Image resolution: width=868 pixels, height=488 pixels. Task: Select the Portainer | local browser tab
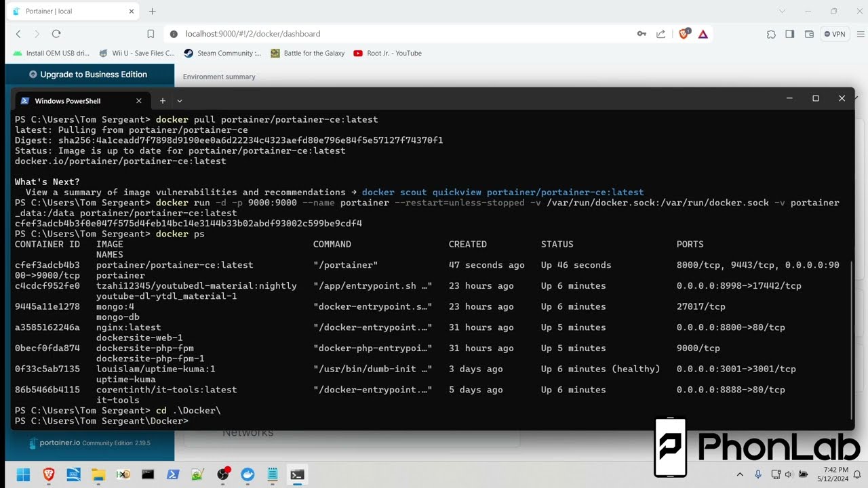(71, 12)
